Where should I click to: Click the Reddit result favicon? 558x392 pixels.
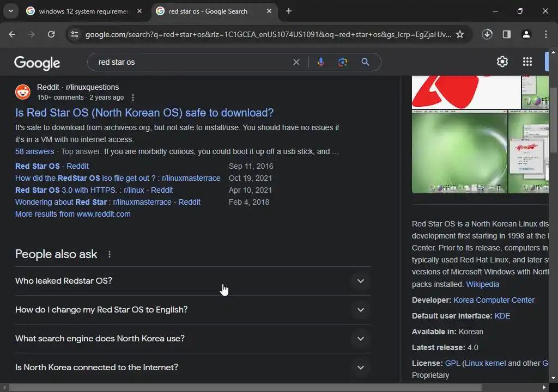click(23, 92)
